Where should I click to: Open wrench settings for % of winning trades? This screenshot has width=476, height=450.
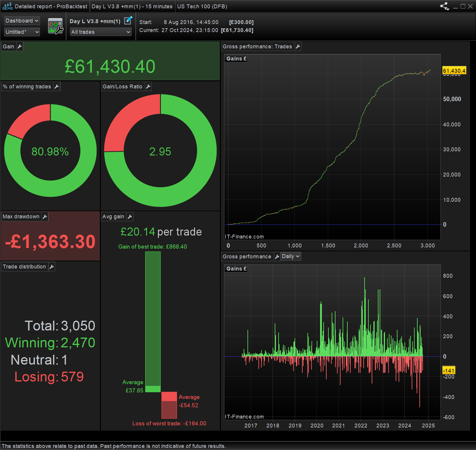click(57, 87)
